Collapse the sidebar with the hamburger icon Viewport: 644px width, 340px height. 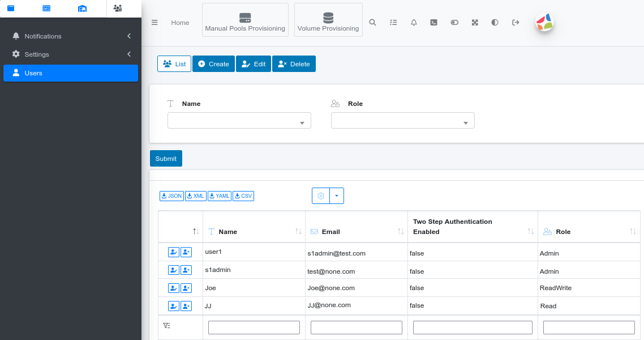coord(154,23)
